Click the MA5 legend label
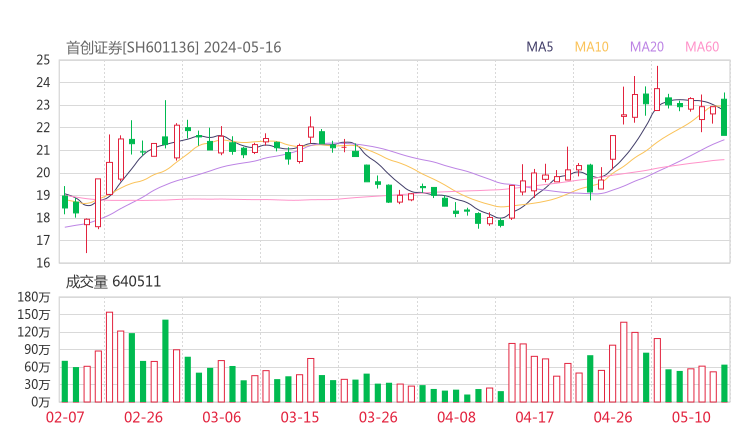Viewport: 740px width, 440px height. point(539,47)
